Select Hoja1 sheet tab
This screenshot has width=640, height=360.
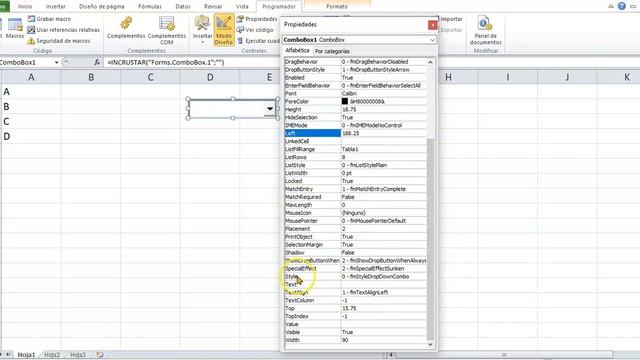(x=27, y=355)
